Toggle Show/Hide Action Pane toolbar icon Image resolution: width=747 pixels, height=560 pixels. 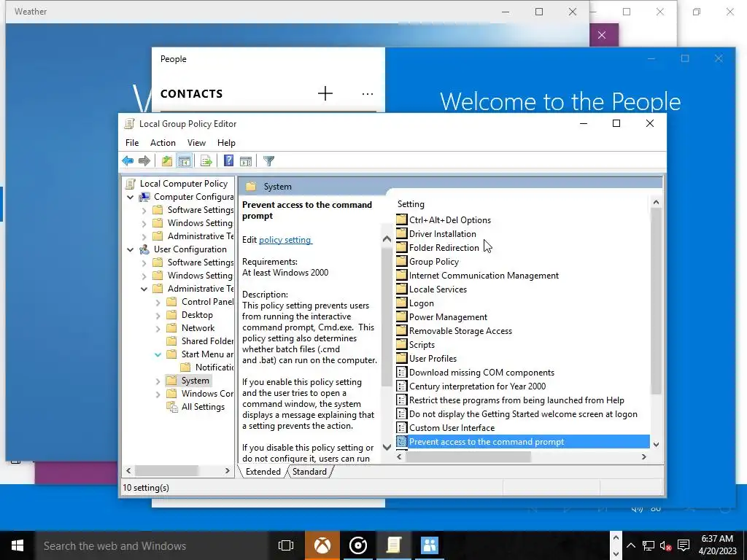(246, 161)
